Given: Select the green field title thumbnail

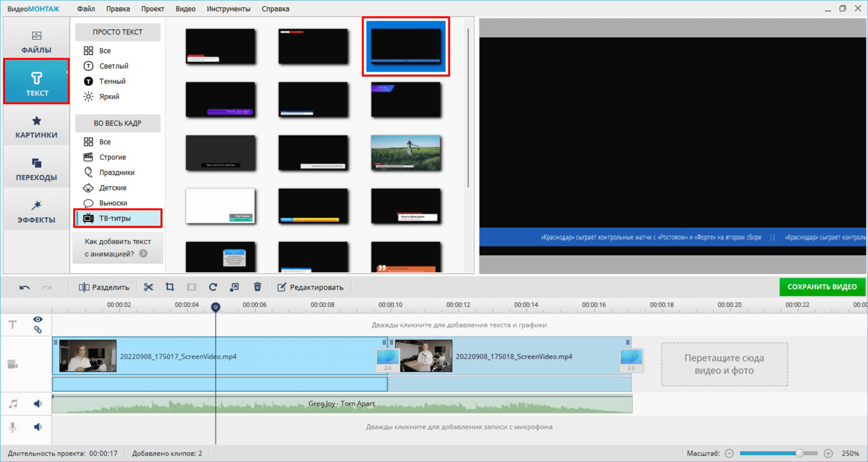Looking at the screenshot, I should (x=406, y=153).
